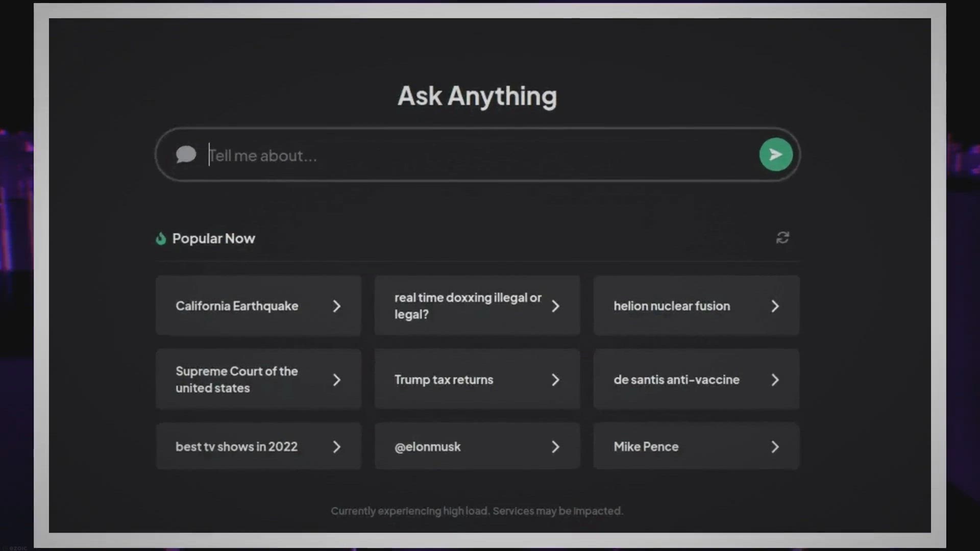Select Trump tax returns topic
The height and width of the screenshot is (551, 980).
point(444,380)
